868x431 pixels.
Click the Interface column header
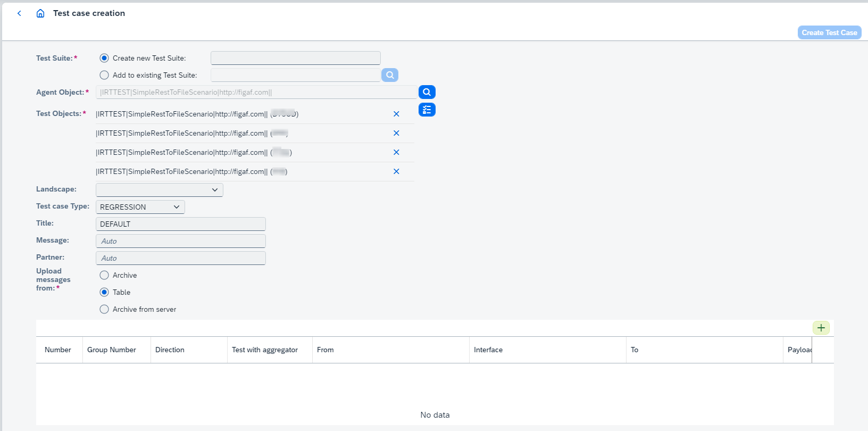548,350
